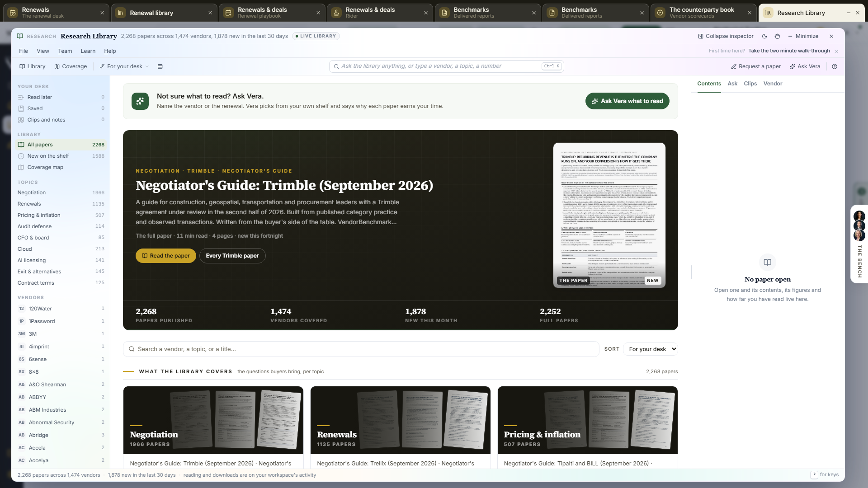Viewport: 868px width, 488px height.
Task: Switch to the Library view in the toolbar
Action: 33,66
